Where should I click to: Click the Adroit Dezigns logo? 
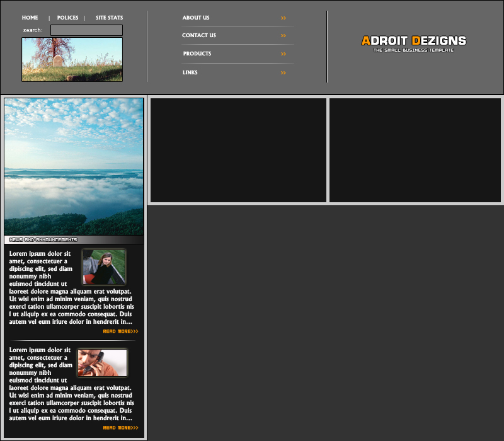click(x=414, y=40)
